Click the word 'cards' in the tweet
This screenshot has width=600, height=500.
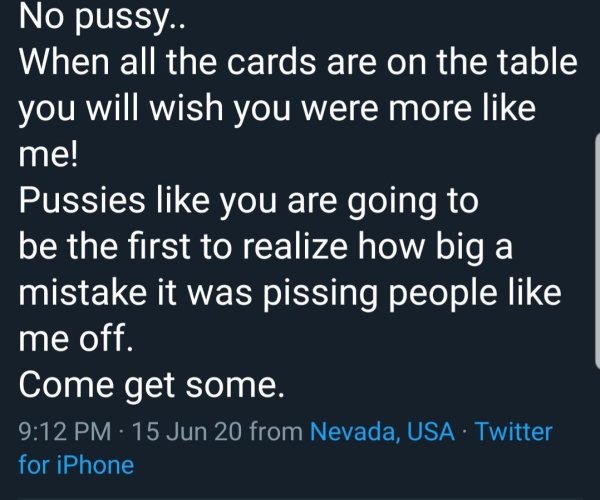[271, 62]
